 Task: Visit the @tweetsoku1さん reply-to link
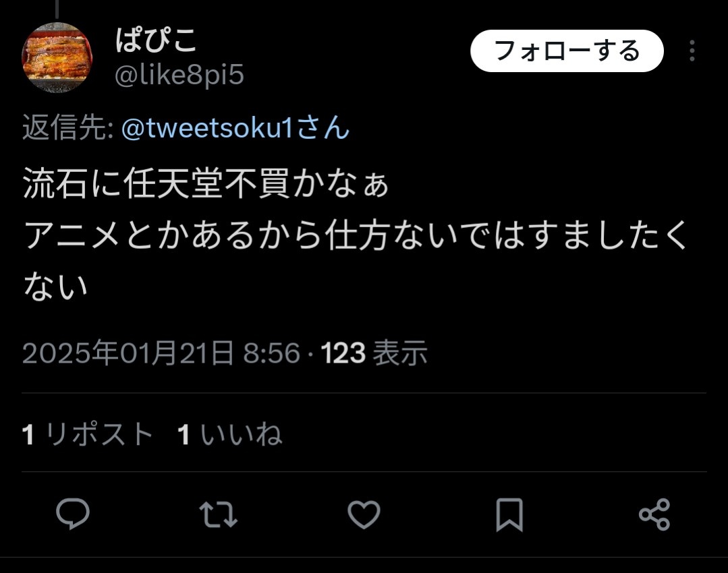[x=235, y=127]
